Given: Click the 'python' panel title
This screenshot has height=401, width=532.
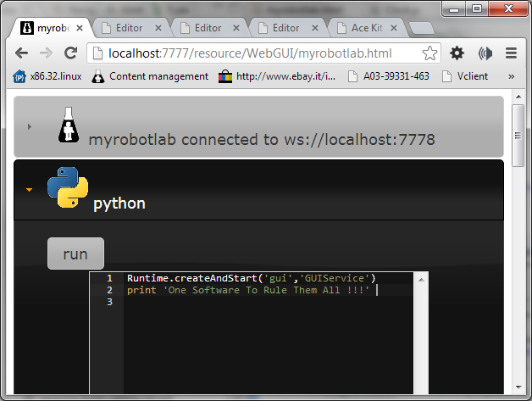Looking at the screenshot, I should 119,203.
